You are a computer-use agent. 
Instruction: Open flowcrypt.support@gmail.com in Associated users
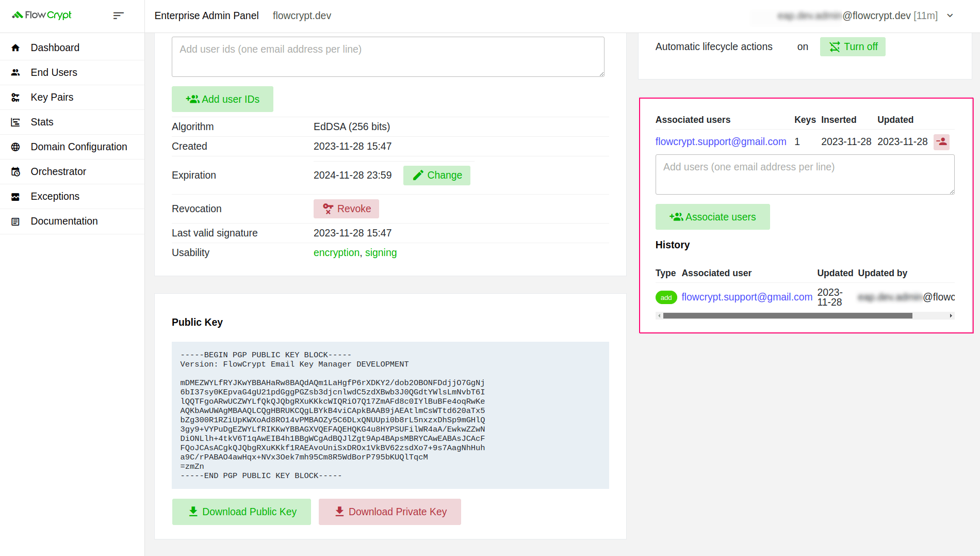pos(721,141)
